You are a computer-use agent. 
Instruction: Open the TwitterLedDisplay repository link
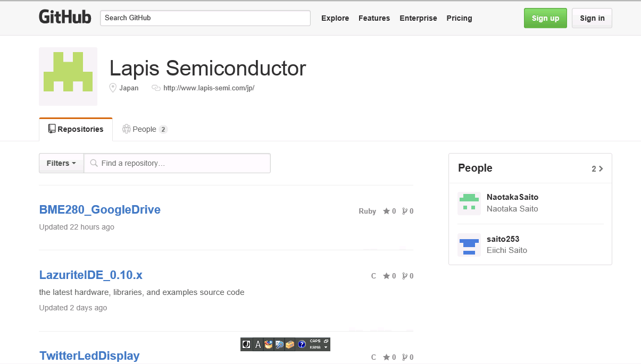click(x=89, y=356)
